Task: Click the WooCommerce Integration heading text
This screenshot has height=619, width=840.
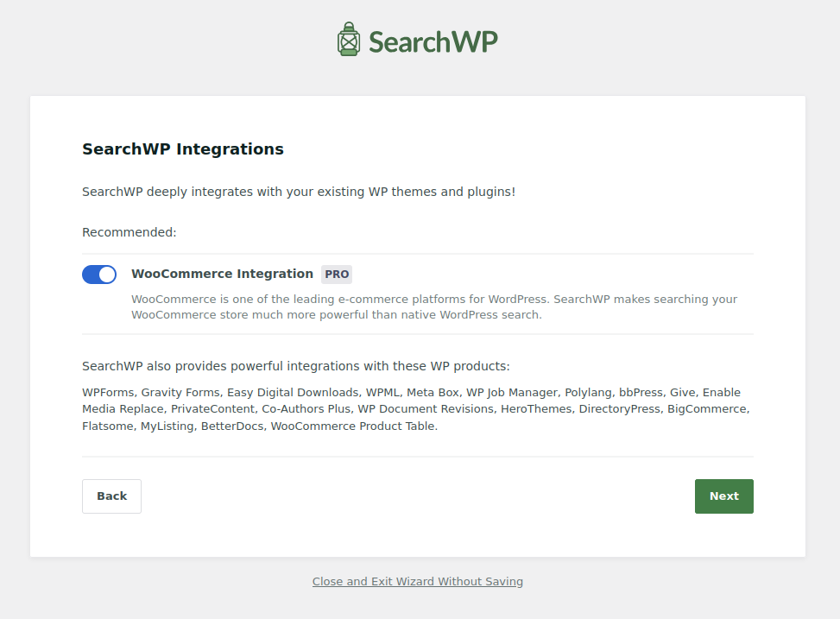Action: [222, 274]
